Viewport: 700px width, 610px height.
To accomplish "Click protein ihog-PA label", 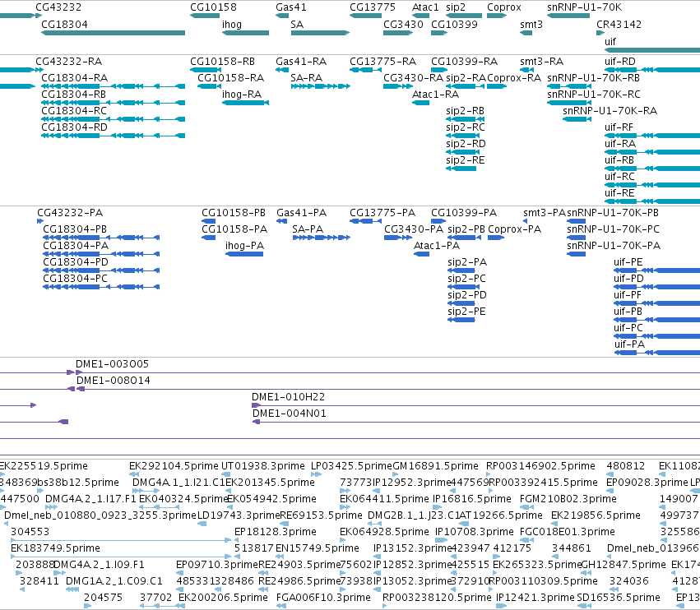I will [x=244, y=246].
